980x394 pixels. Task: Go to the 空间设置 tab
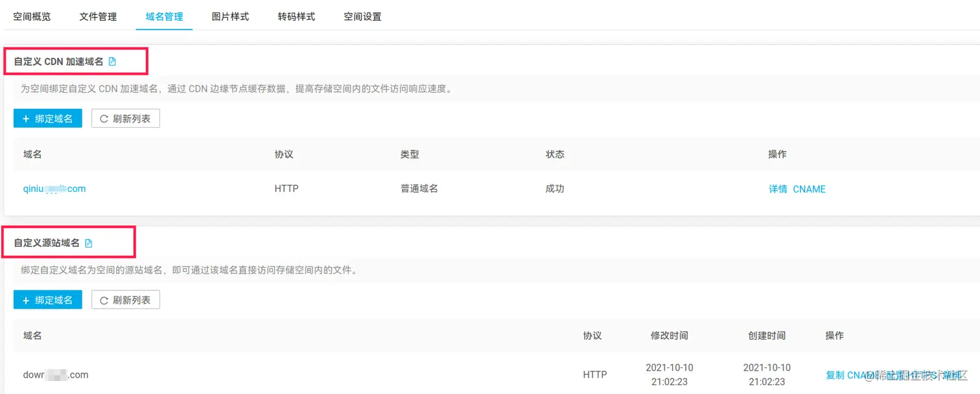pyautogui.click(x=362, y=17)
